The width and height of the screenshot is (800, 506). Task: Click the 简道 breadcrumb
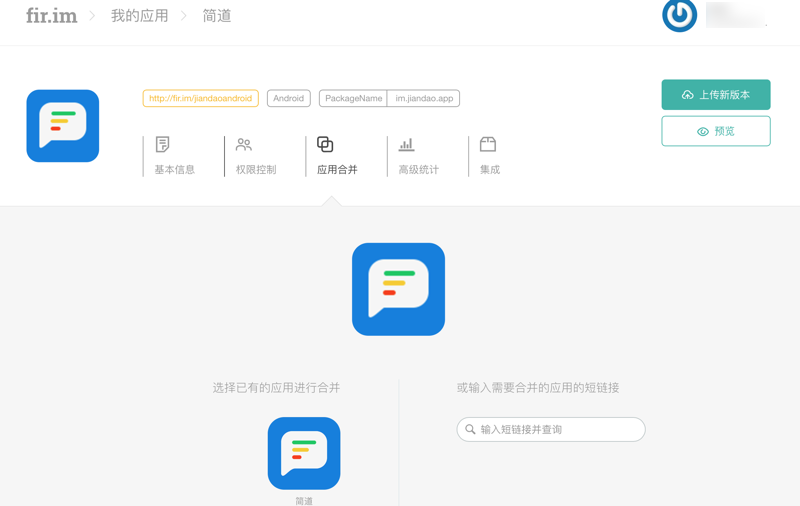[217, 16]
